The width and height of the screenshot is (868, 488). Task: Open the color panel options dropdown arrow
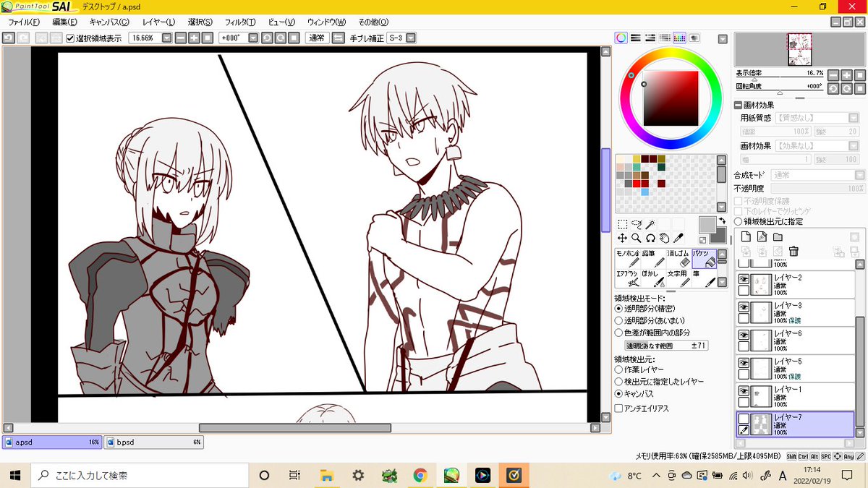722,38
